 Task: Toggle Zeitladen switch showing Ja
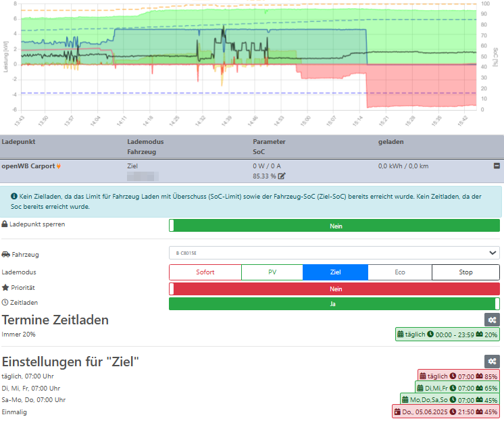(x=334, y=304)
